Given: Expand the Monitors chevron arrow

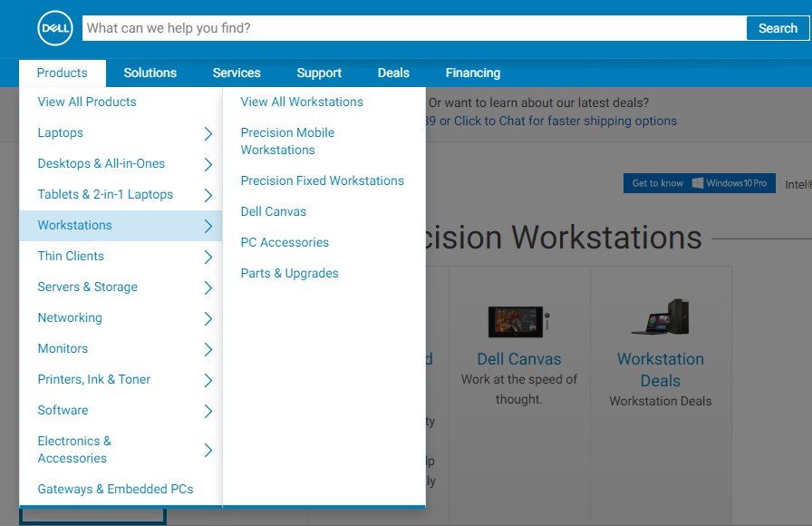Looking at the screenshot, I should pyautogui.click(x=208, y=349).
